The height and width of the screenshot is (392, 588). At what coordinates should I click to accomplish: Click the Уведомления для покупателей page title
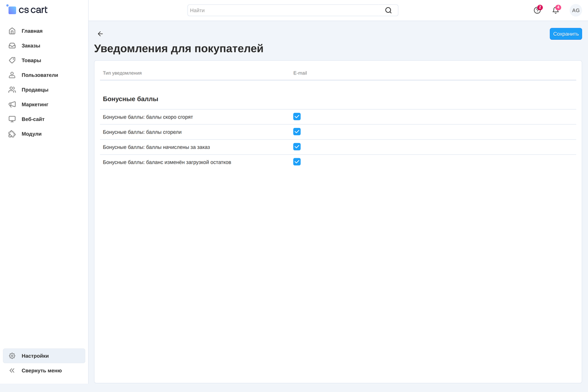point(179,49)
